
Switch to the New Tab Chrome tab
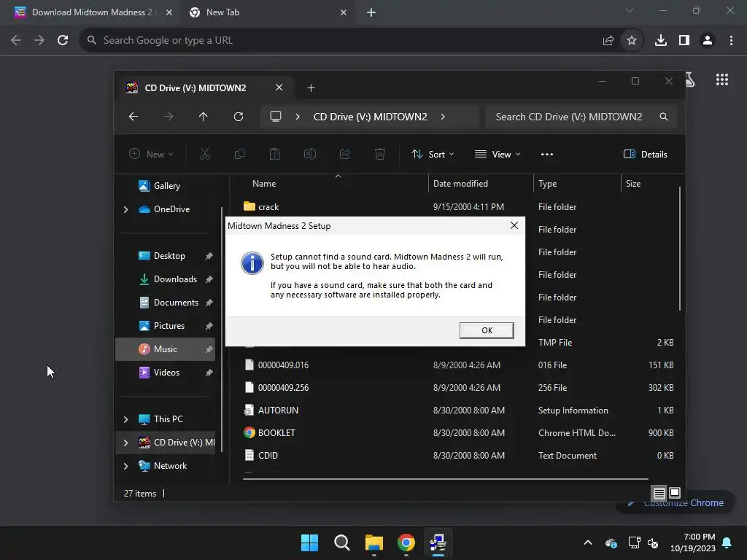point(268,12)
